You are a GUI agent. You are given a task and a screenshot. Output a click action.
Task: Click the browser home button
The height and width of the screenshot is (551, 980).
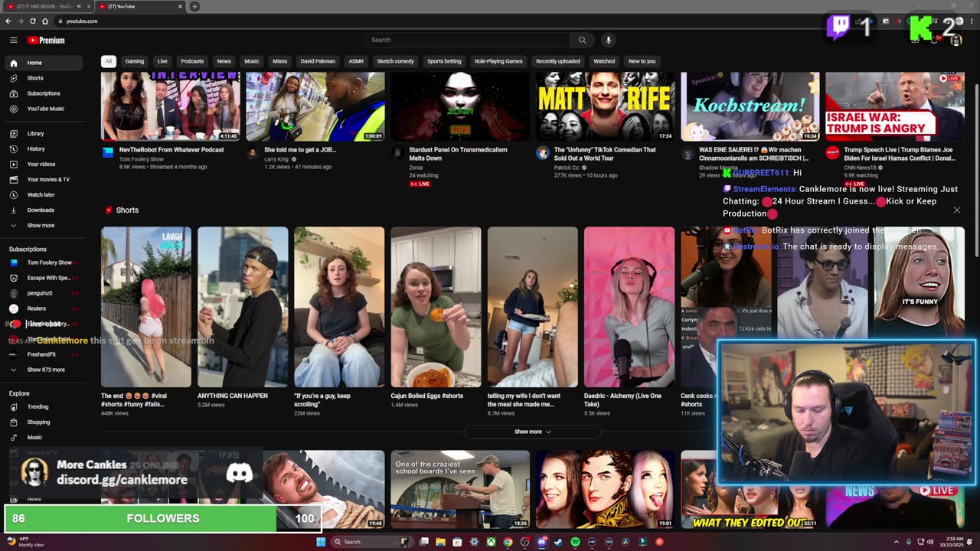[45, 21]
